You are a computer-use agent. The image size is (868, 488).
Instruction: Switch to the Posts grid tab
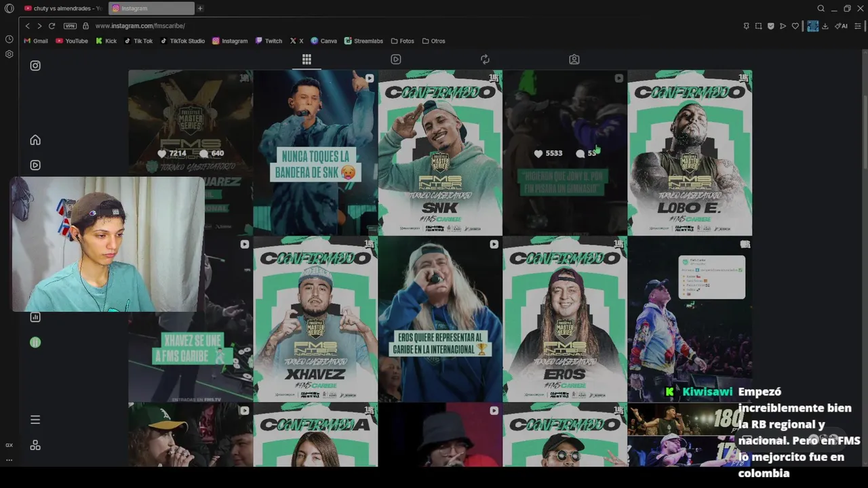(307, 60)
